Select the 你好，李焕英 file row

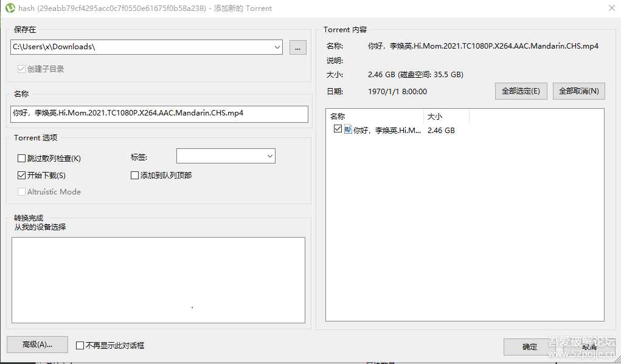383,129
